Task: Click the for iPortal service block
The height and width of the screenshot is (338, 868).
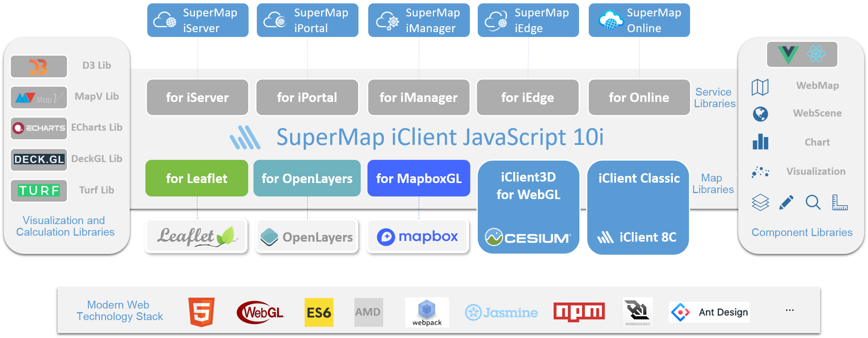Action: tap(307, 97)
